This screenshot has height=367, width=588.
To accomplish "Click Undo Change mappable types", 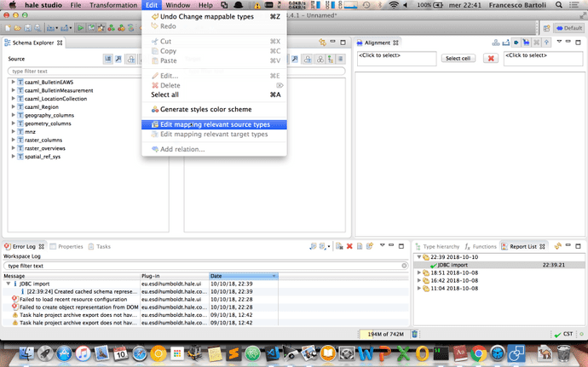I will (x=208, y=16).
